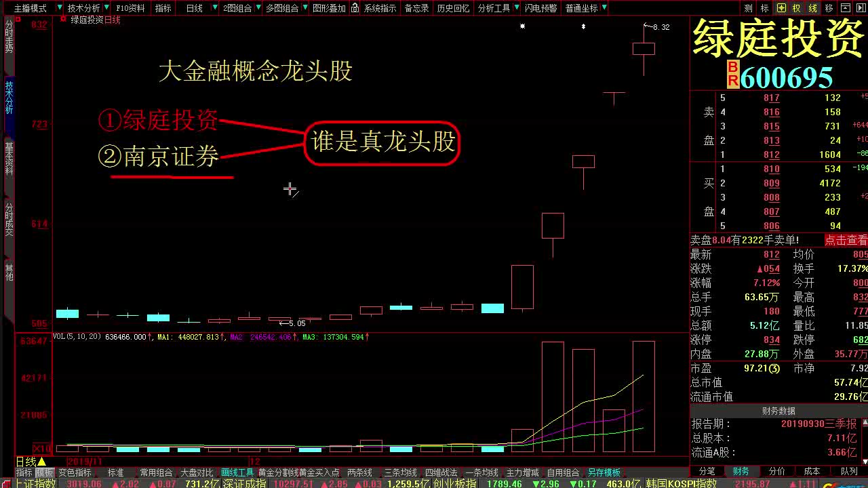Switch to 分笔 tab

click(707, 471)
